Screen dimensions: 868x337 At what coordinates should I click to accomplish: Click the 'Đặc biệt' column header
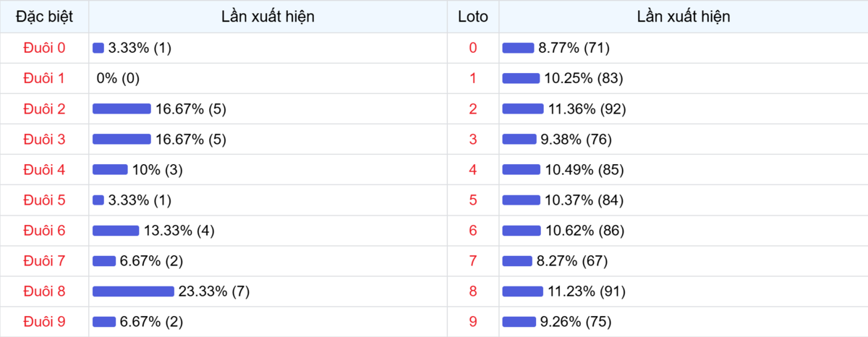pyautogui.click(x=44, y=17)
